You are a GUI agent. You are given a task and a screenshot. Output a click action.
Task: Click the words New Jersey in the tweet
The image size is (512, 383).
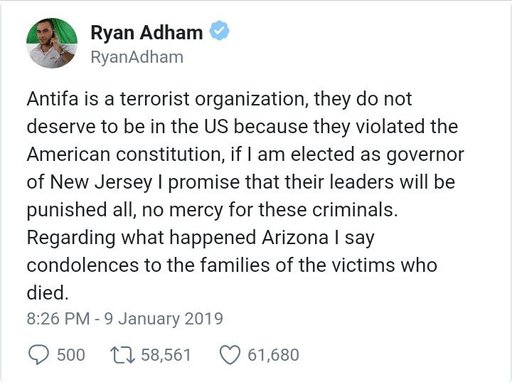pos(101,183)
